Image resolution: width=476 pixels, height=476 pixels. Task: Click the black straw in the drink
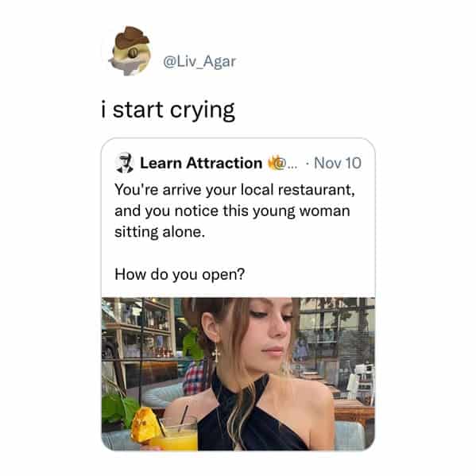(x=183, y=418)
